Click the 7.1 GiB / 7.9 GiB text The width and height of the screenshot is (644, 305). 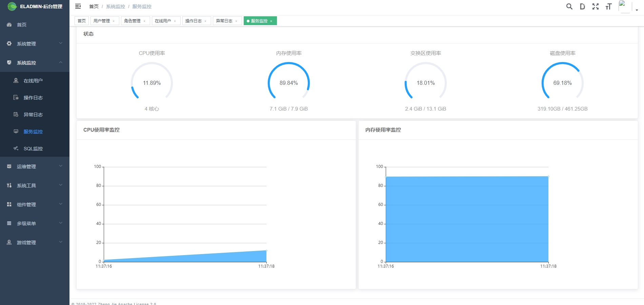coord(289,109)
